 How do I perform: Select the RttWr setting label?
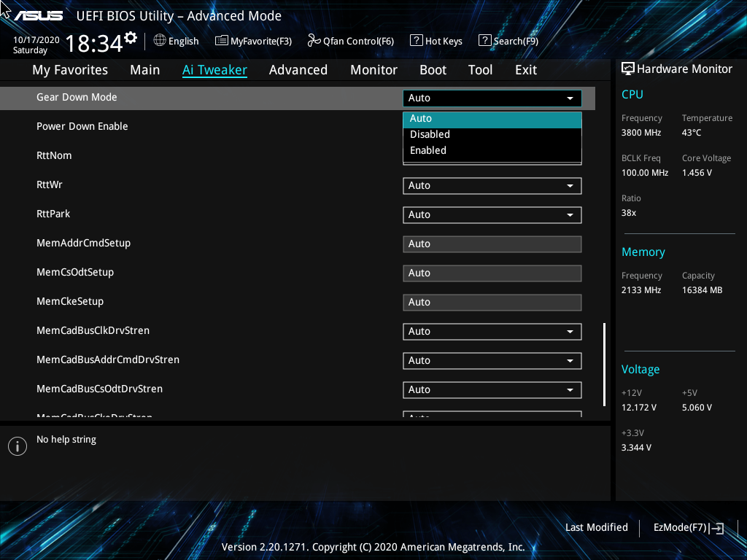50,184
